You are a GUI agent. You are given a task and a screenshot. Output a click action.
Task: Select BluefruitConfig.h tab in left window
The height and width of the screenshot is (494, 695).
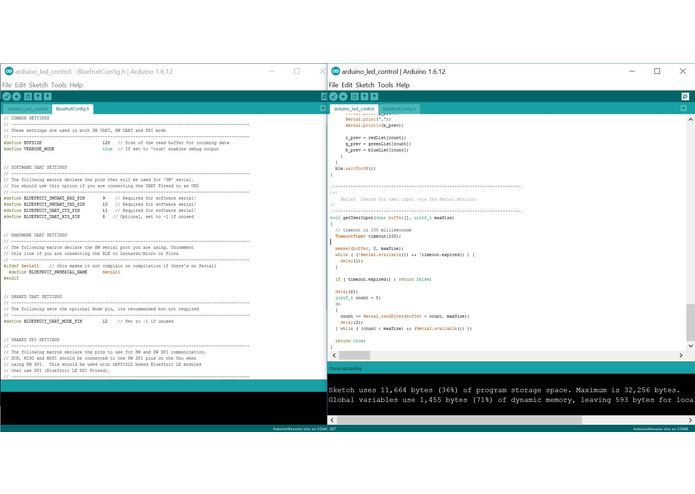[72, 109]
